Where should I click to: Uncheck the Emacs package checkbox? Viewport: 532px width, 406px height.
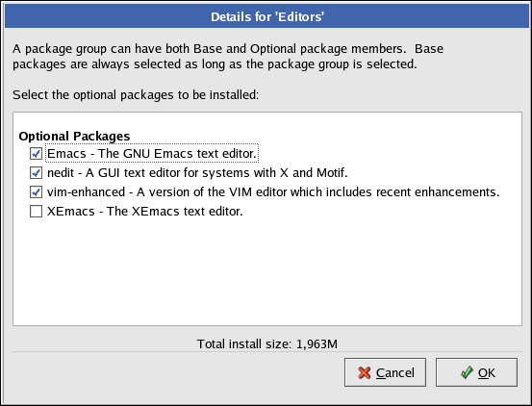pos(36,154)
